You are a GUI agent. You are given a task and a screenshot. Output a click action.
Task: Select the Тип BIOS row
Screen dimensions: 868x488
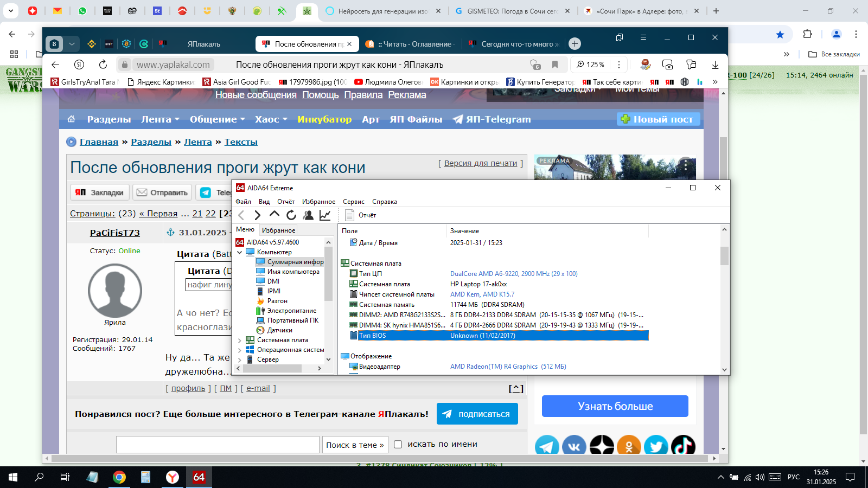click(x=499, y=336)
